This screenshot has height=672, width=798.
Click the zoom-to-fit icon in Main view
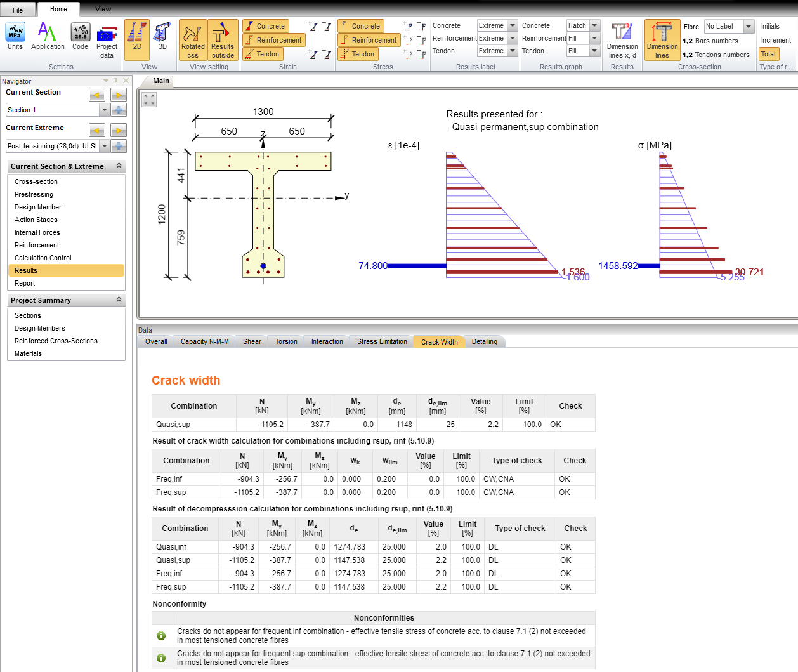pos(149,100)
